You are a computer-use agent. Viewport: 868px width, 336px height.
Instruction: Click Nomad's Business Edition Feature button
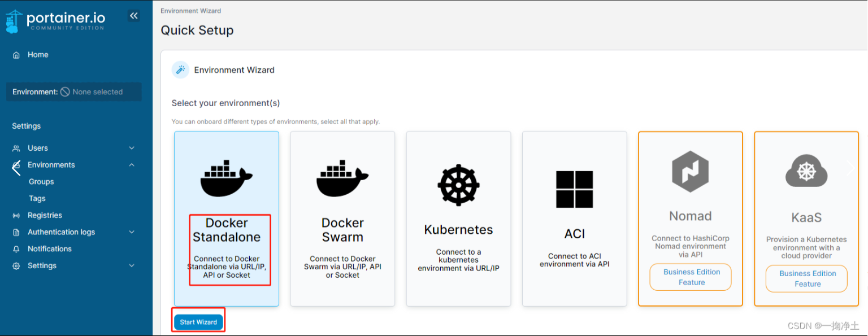[691, 277]
